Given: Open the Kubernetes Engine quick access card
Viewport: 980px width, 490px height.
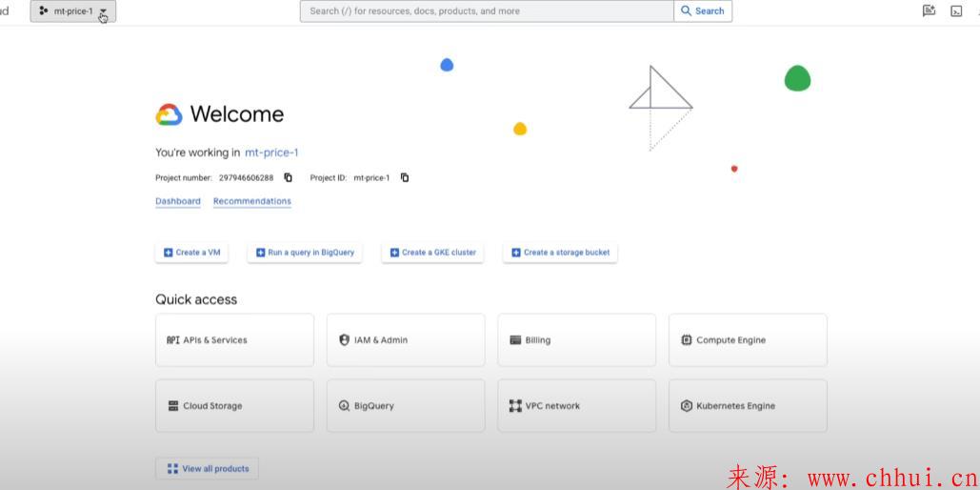Looking at the screenshot, I should click(x=749, y=405).
